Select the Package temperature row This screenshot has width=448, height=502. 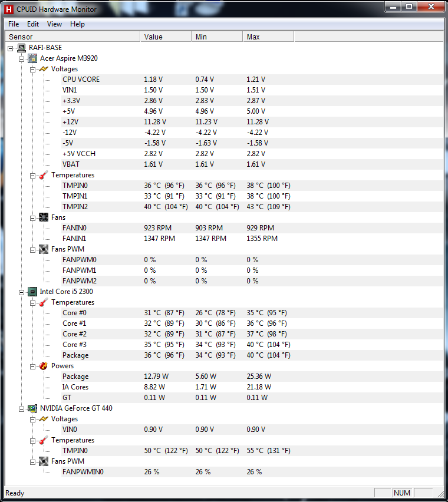tap(252, 355)
